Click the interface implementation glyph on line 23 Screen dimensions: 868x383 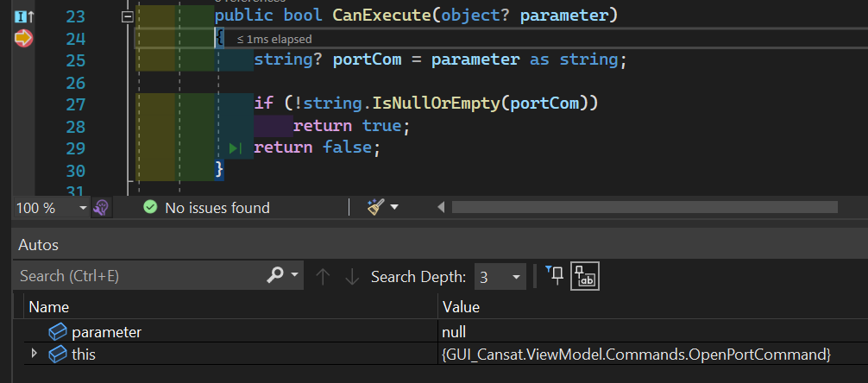(x=24, y=17)
